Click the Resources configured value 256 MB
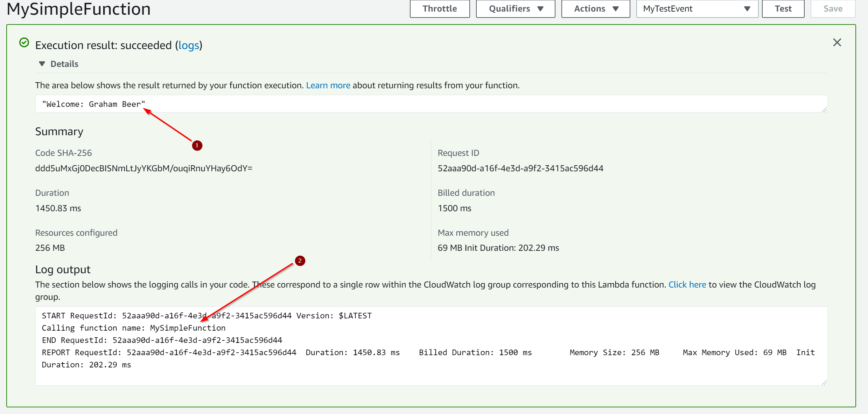Image resolution: width=868 pixels, height=414 pixels. click(x=50, y=248)
